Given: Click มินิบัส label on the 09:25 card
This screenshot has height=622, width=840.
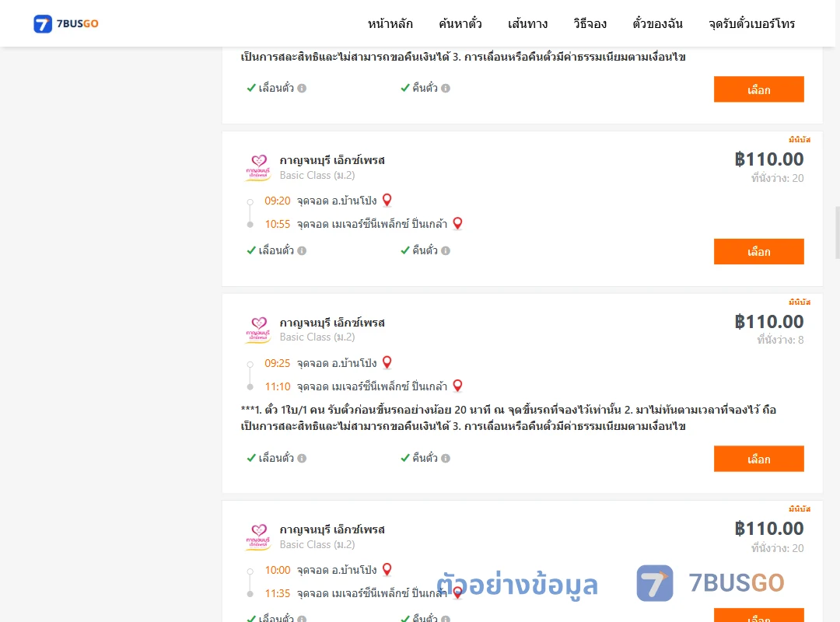Looking at the screenshot, I should pyautogui.click(x=800, y=302).
